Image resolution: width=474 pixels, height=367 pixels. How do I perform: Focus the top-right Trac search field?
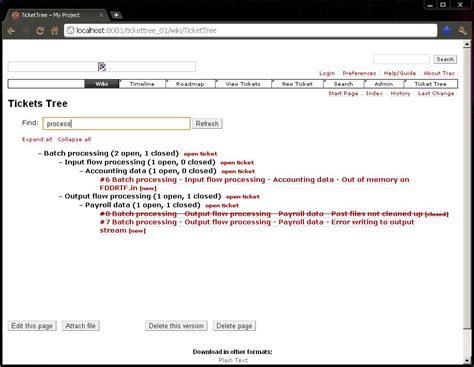click(x=401, y=59)
